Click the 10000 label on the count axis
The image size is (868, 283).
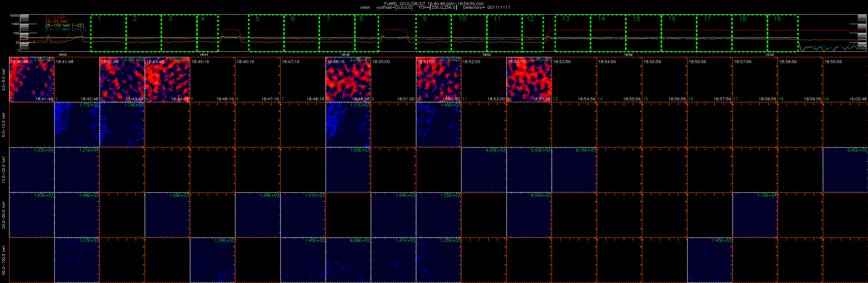[14, 16]
